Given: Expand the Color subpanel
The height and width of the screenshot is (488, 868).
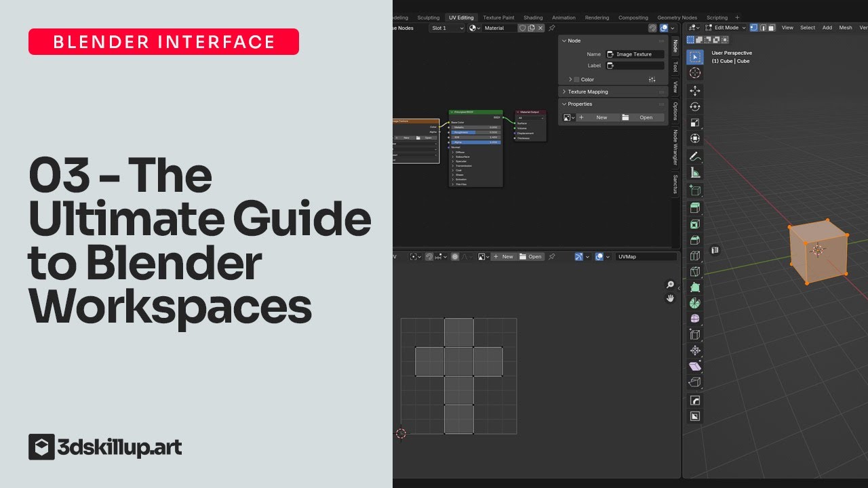Looking at the screenshot, I should 570,79.
